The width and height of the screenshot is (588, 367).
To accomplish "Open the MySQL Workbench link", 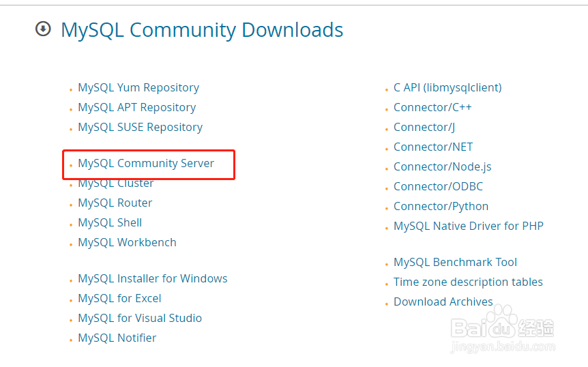I will [127, 243].
